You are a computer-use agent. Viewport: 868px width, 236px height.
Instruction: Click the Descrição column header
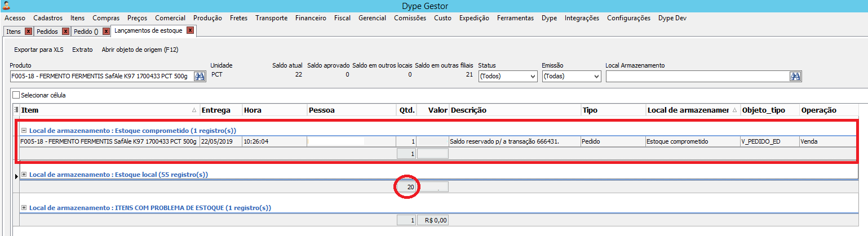point(515,110)
